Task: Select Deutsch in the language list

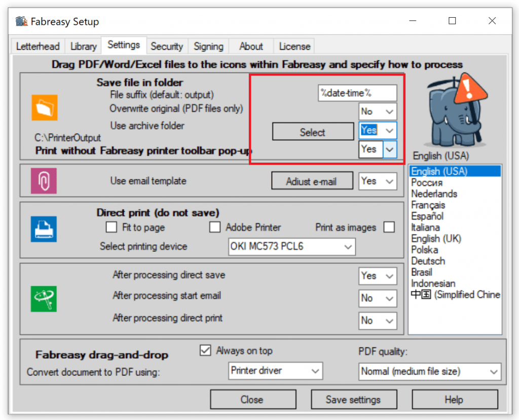Action: click(x=428, y=261)
